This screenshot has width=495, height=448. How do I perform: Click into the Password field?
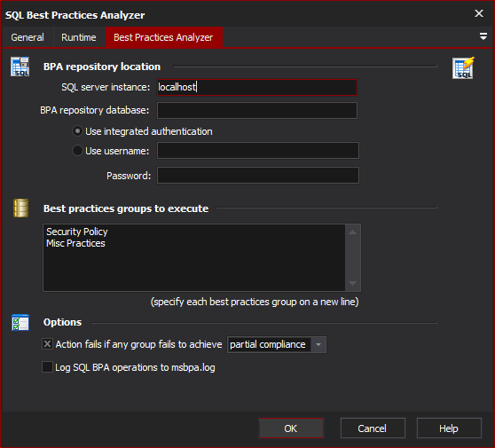(258, 176)
